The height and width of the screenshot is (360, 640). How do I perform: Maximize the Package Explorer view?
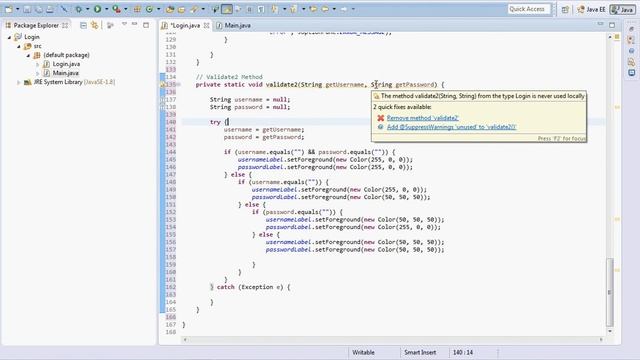[146, 25]
